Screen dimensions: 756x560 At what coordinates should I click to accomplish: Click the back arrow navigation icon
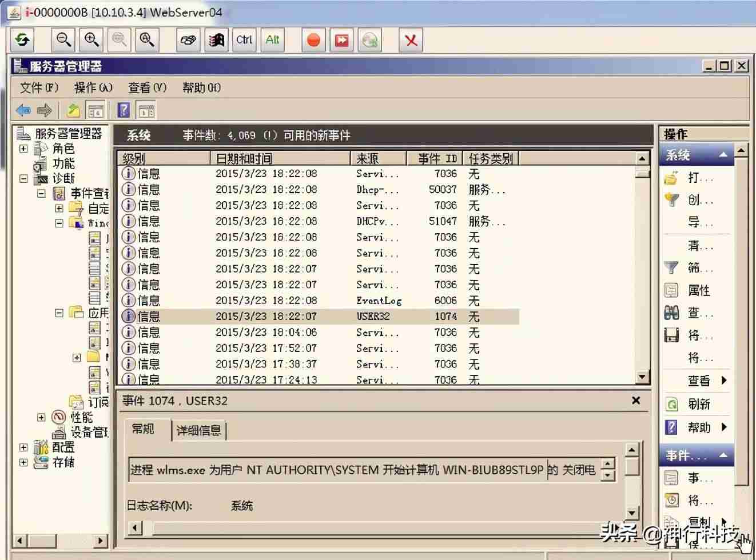coord(23,110)
